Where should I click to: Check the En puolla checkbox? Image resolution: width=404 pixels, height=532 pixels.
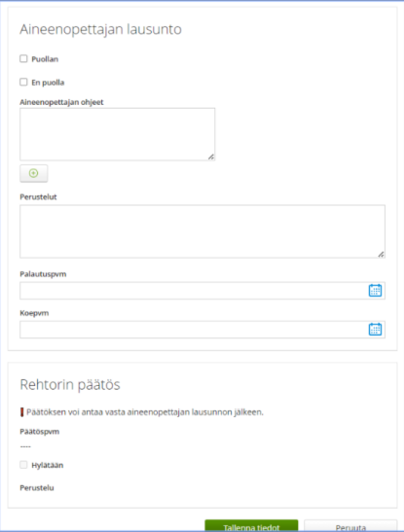pos(23,82)
